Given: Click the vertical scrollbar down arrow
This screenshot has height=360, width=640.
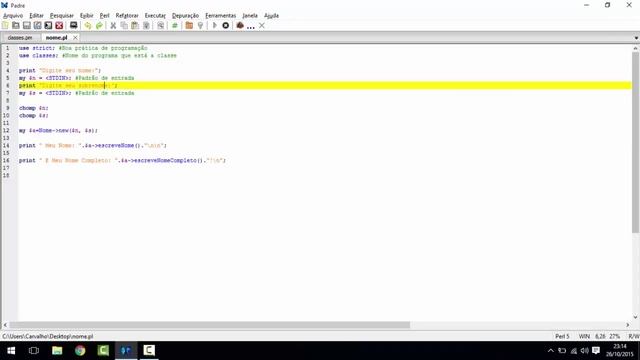Looking at the screenshot, I should click(636, 317).
